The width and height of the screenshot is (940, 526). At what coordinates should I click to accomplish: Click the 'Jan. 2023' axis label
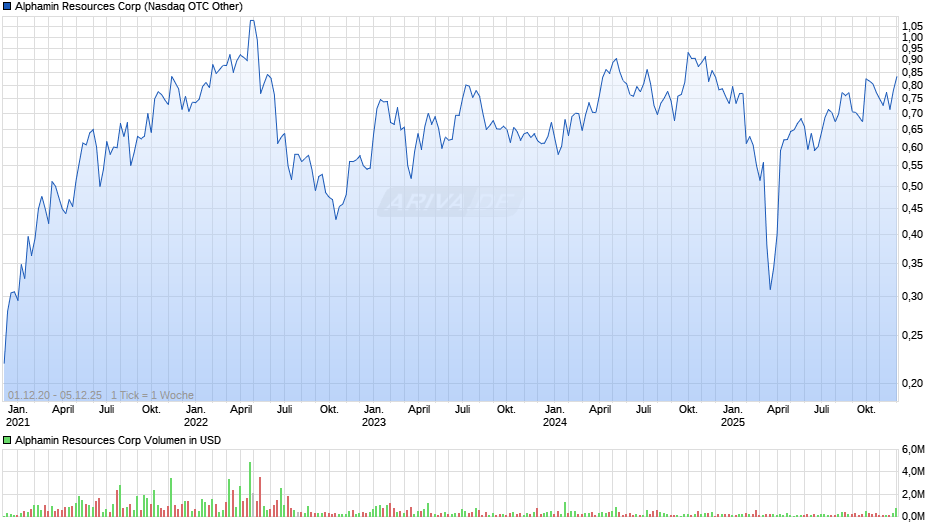coord(373,416)
